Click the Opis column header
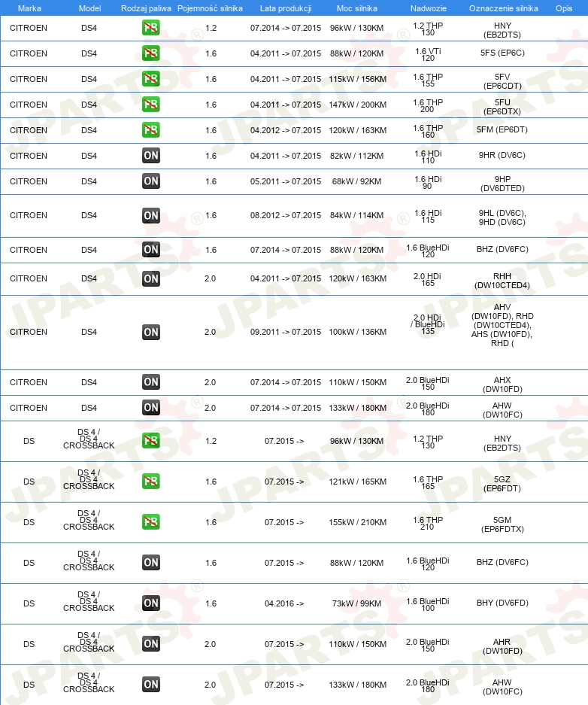 (564, 8)
